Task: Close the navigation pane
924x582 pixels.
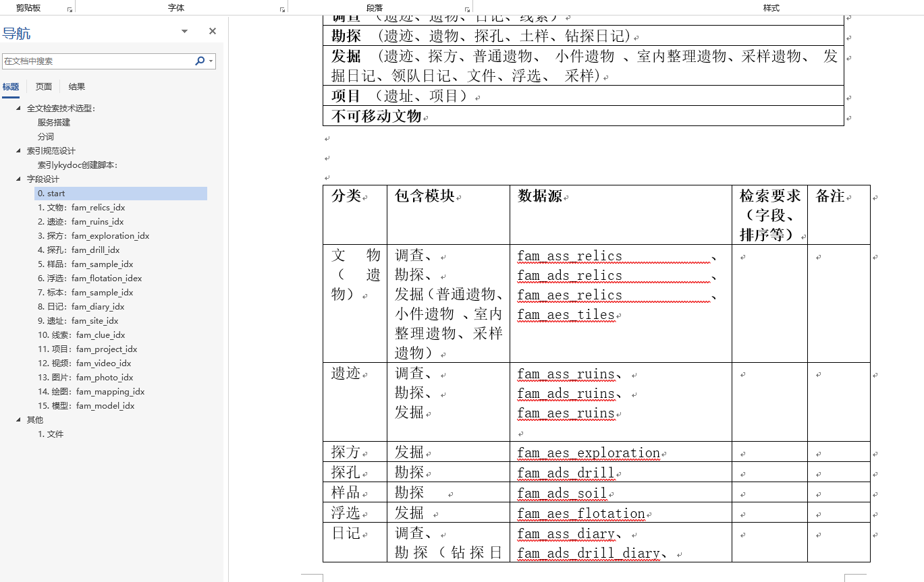Action: coord(213,31)
